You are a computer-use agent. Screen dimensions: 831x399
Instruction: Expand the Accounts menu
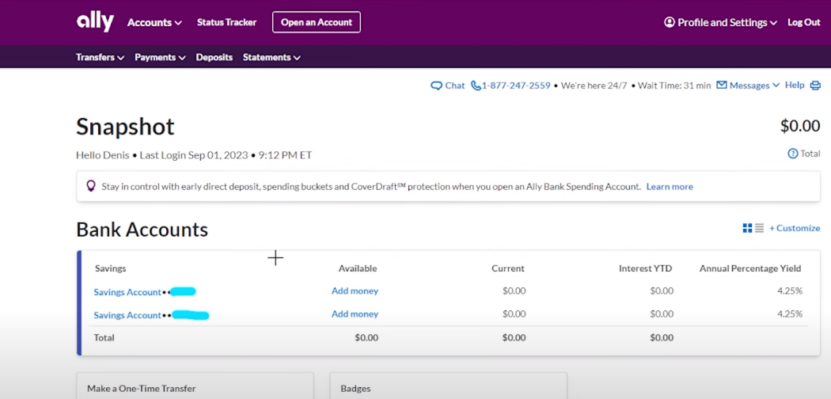coord(155,22)
